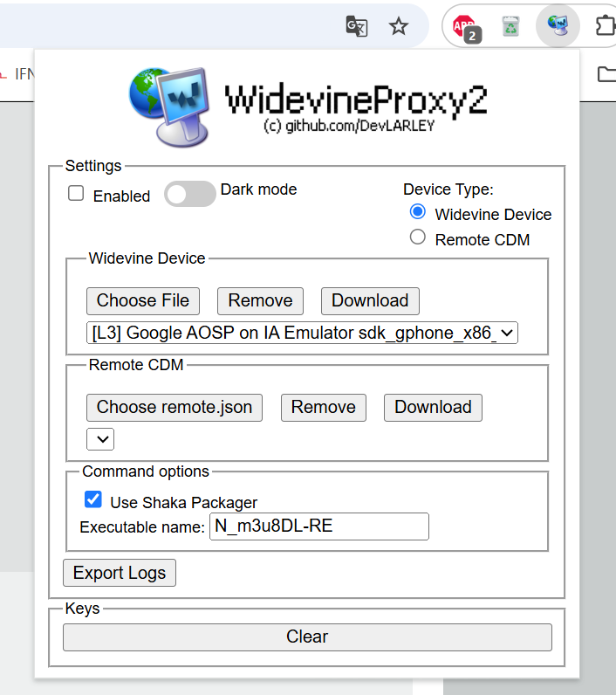The height and width of the screenshot is (695, 616).
Task: Select the Remote CDM radio button
Action: [418, 237]
